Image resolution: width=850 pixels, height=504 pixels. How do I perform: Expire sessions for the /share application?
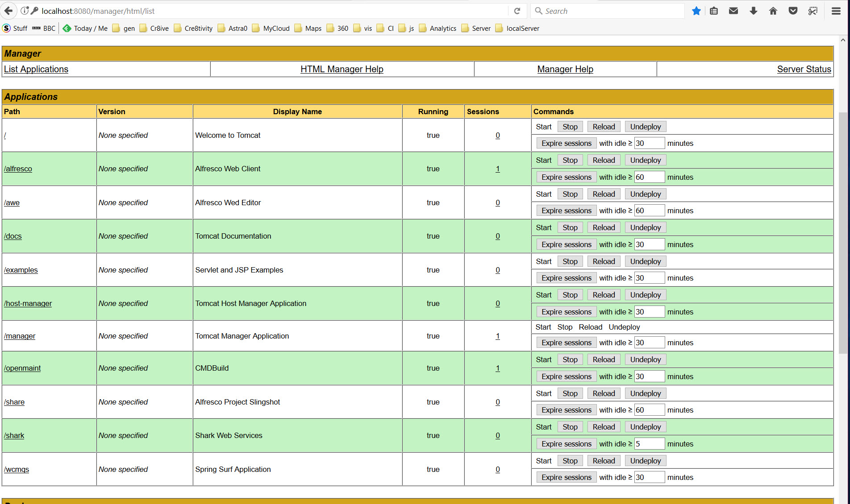point(566,410)
